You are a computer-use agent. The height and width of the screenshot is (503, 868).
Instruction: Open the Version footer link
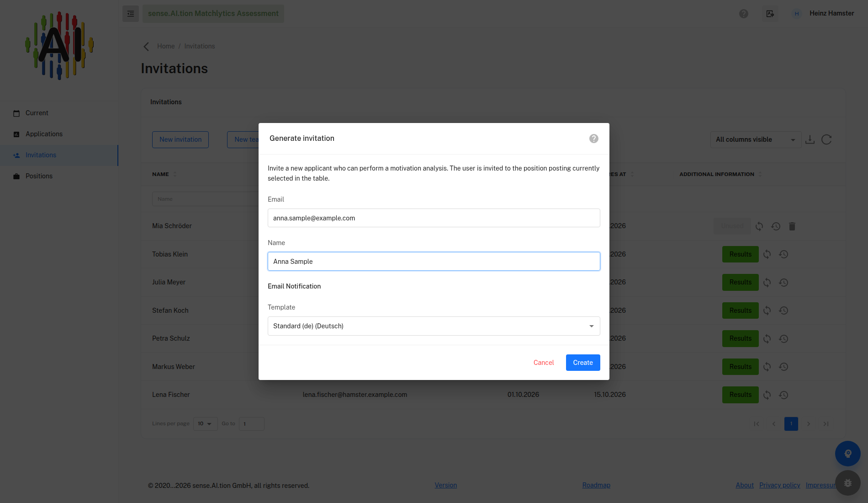(x=446, y=485)
